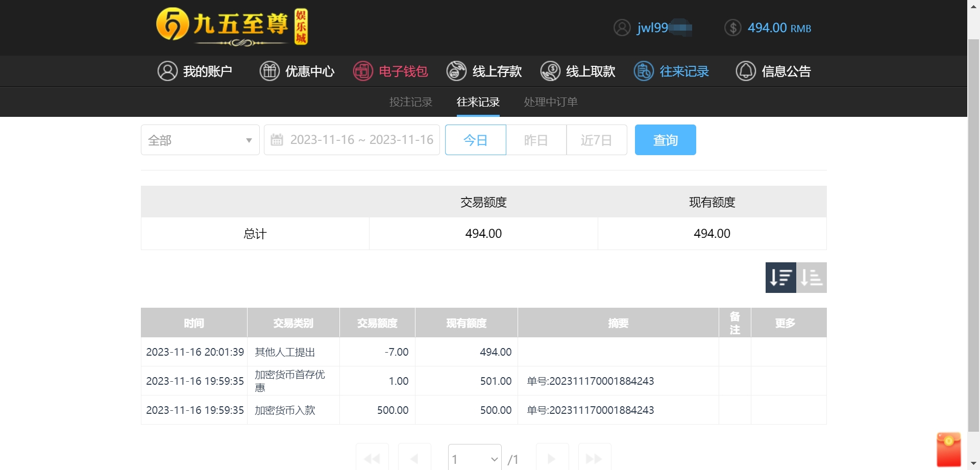The height and width of the screenshot is (470, 980).
Task: Click the 线上存款 deposit icon
Action: (456, 71)
